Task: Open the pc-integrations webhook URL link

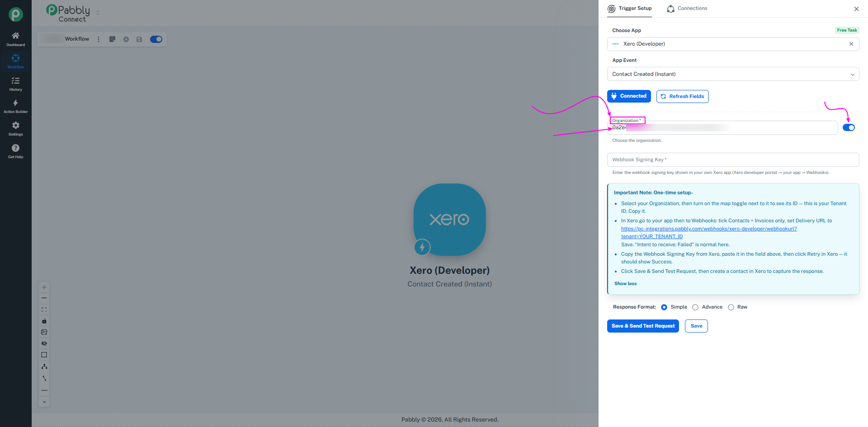Action: pyautogui.click(x=709, y=233)
